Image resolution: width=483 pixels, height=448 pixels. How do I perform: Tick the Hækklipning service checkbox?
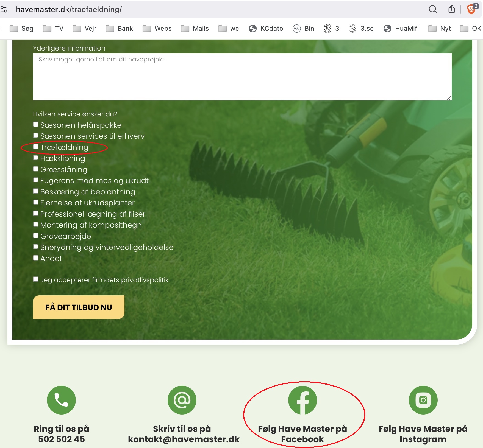click(x=36, y=158)
